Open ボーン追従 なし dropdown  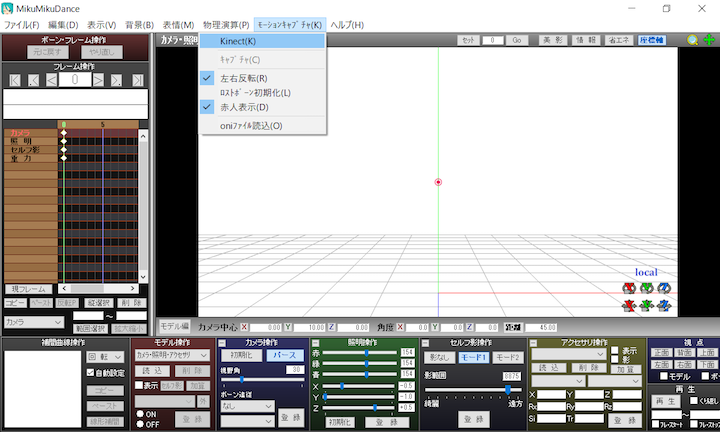click(248, 406)
